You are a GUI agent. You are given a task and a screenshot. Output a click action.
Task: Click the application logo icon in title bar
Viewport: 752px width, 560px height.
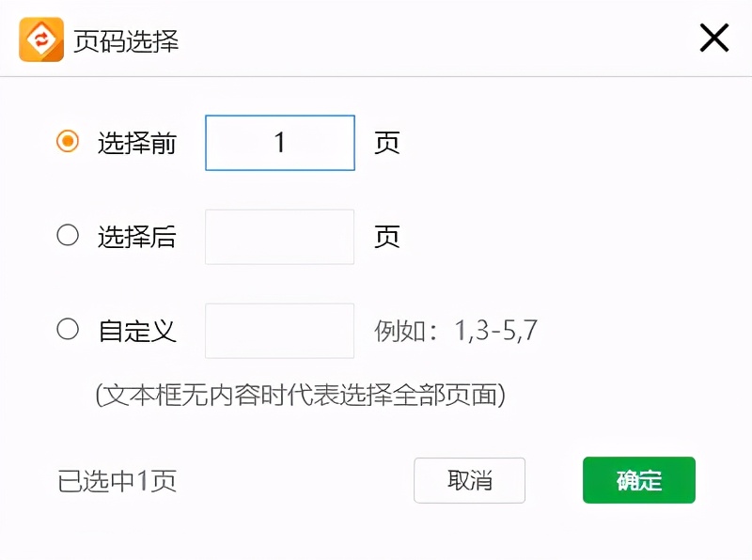pyautogui.click(x=38, y=39)
